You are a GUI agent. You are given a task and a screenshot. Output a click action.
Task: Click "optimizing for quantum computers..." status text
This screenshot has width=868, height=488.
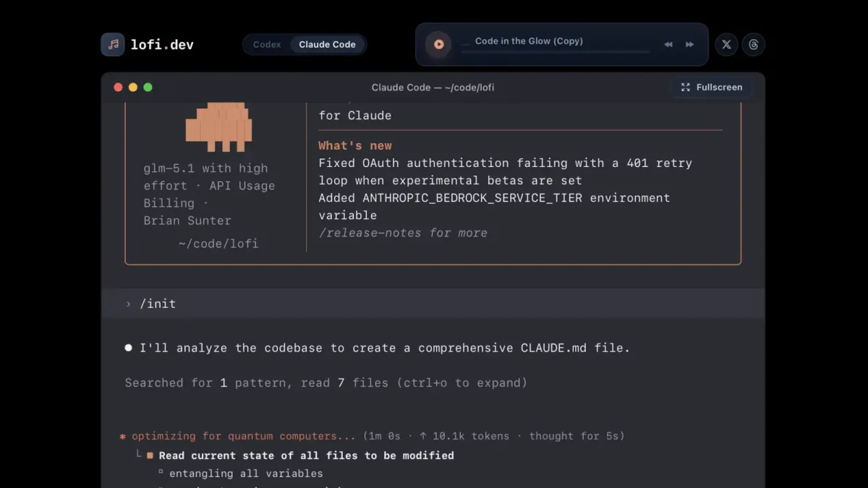tap(244, 436)
